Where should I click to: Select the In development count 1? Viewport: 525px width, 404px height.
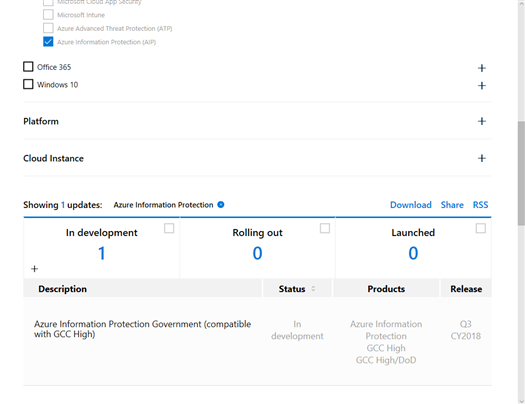[x=102, y=253]
